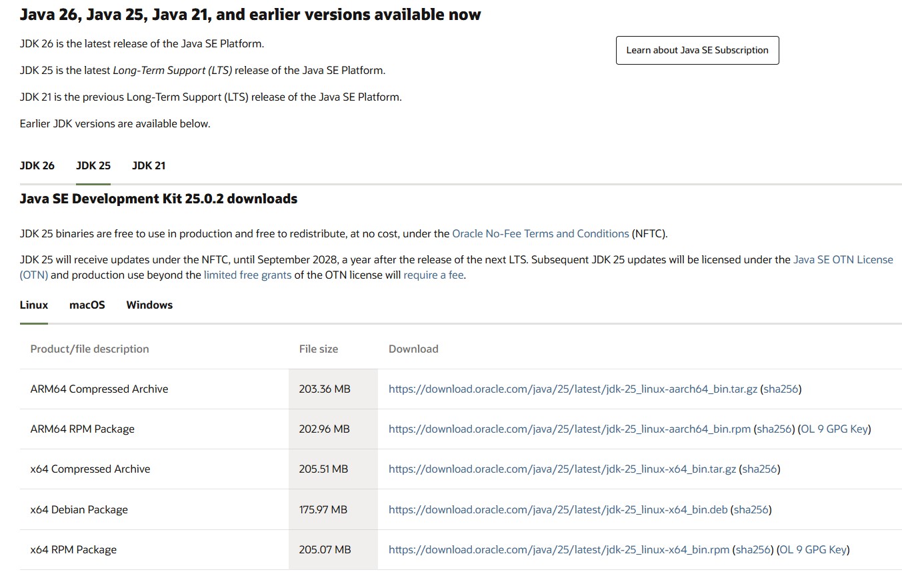This screenshot has width=902, height=588.
Task: Download the ARM64 RPM Package link
Action: [x=569, y=429]
